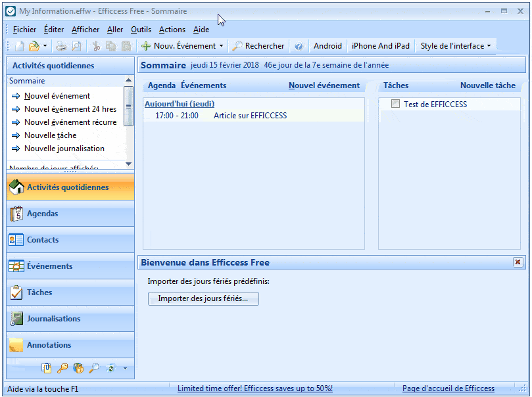Viewport: 532px width, 397px height.
Task: Click the Sommaire list scrollbar thumb
Action: tap(129, 106)
